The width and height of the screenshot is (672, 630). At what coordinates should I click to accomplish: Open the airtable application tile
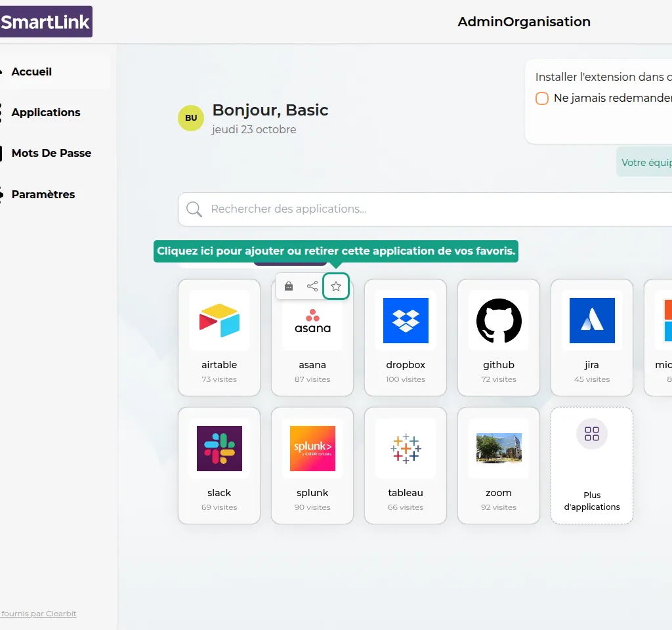point(219,337)
